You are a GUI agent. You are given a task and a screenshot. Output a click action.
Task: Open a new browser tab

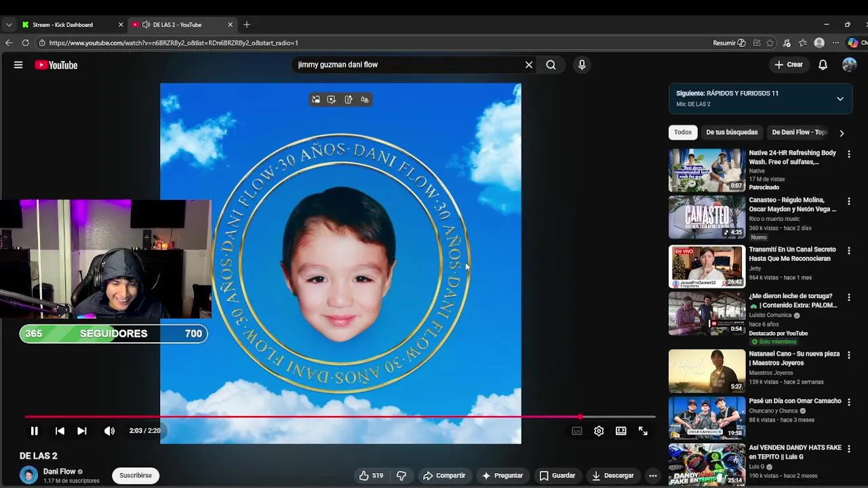(247, 24)
